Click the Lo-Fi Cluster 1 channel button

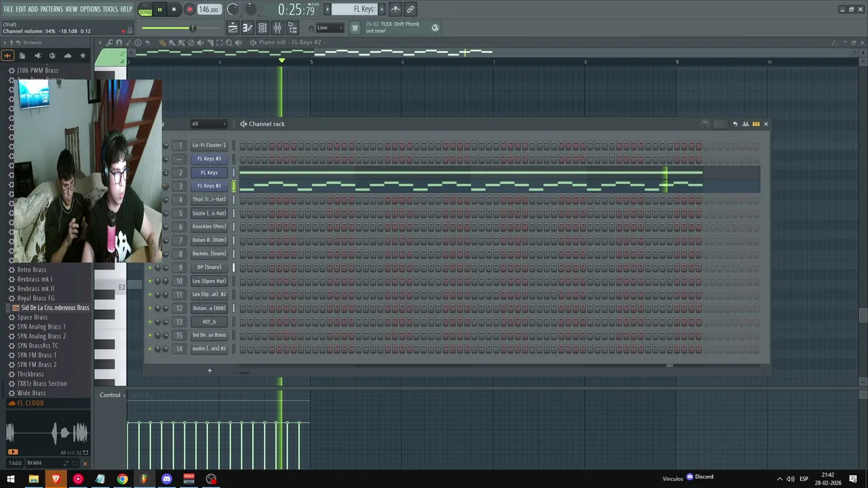click(x=209, y=145)
